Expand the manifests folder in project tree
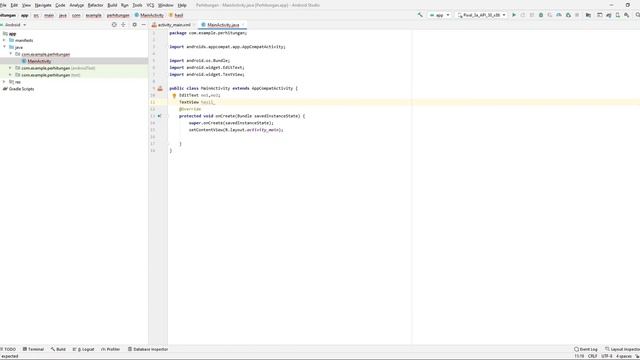 pos(4,40)
